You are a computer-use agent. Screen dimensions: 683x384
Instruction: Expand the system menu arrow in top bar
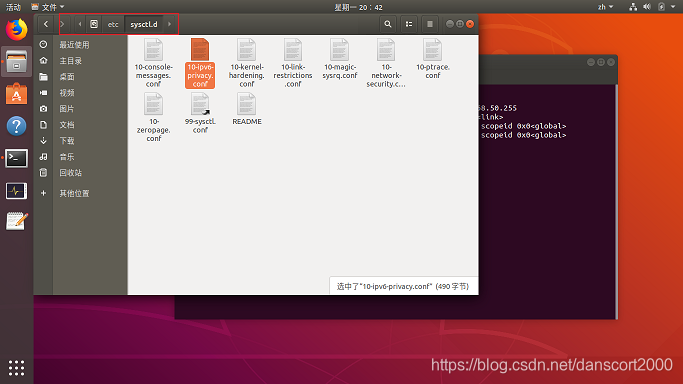click(673, 7)
